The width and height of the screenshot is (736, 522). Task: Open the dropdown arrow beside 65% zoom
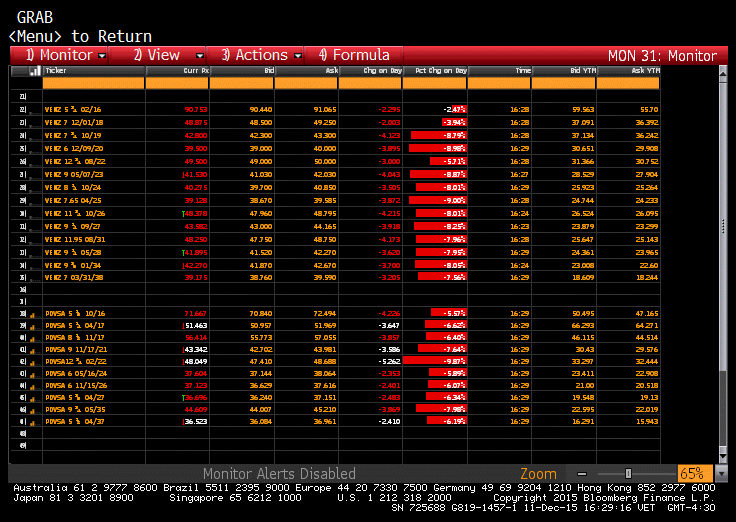721,474
